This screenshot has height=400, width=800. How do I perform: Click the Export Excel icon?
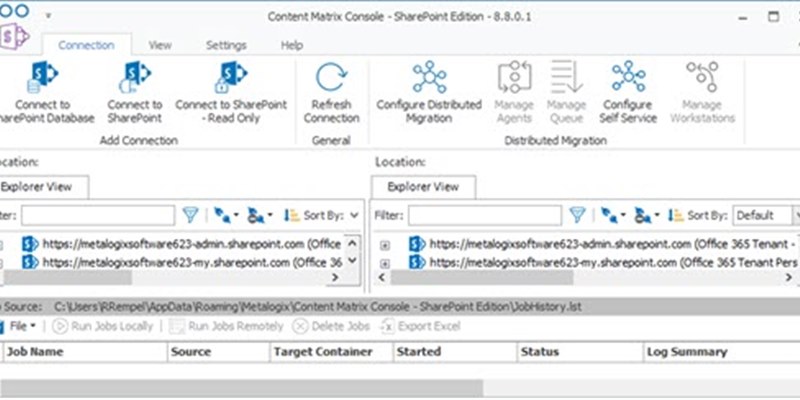(388, 326)
